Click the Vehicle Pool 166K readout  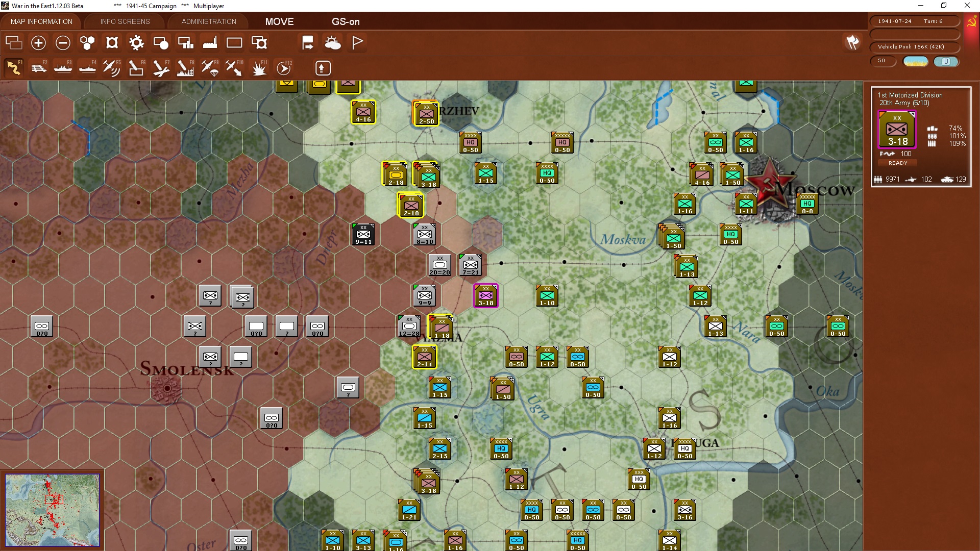[x=914, y=46]
